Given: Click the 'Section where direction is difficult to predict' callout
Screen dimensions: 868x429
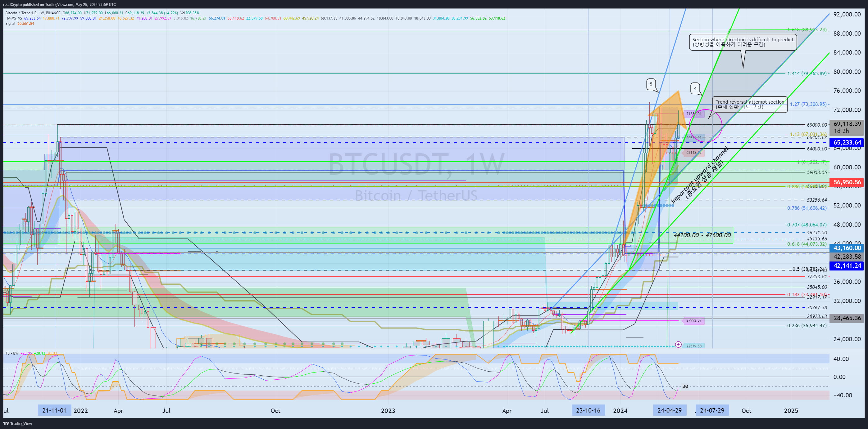Looking at the screenshot, I should [x=743, y=42].
